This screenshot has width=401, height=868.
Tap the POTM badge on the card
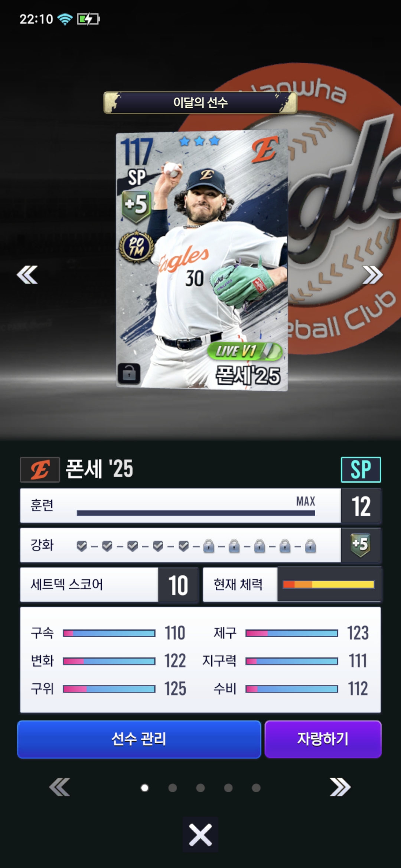tap(136, 247)
